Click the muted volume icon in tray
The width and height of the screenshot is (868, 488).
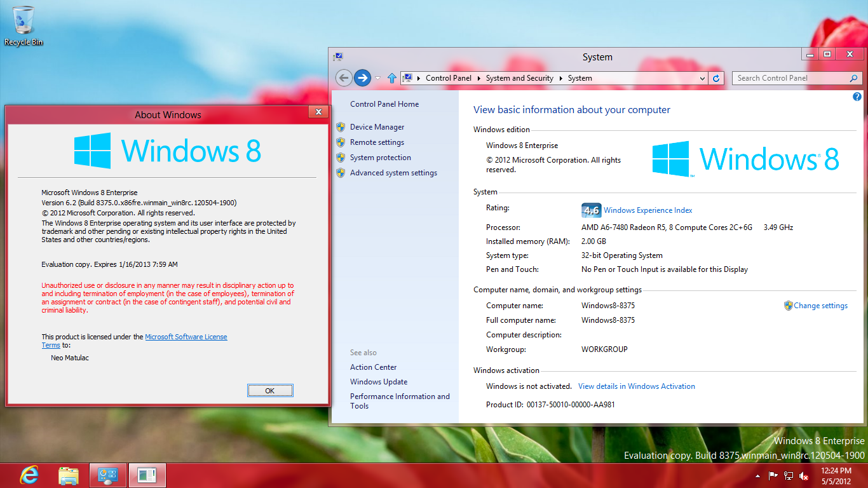point(804,475)
